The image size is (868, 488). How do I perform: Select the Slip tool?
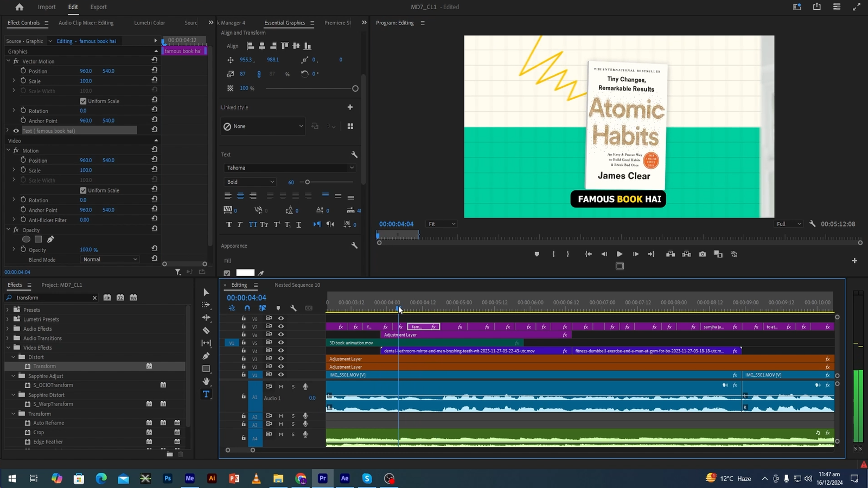click(x=206, y=343)
